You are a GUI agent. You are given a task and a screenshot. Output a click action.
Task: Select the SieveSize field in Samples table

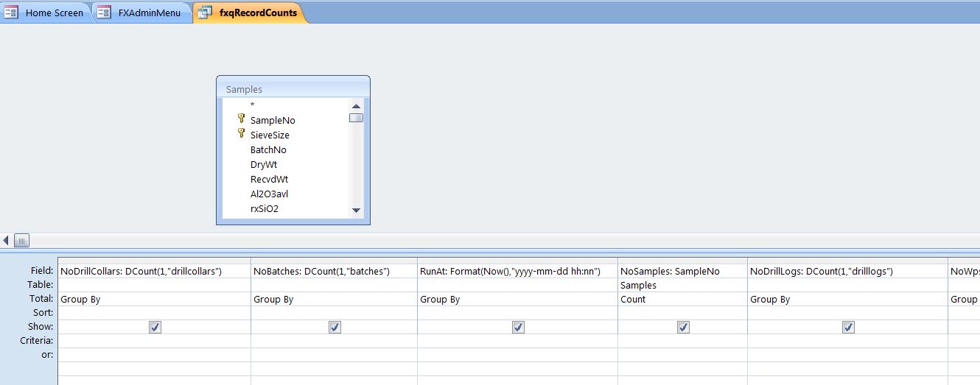pyautogui.click(x=270, y=135)
